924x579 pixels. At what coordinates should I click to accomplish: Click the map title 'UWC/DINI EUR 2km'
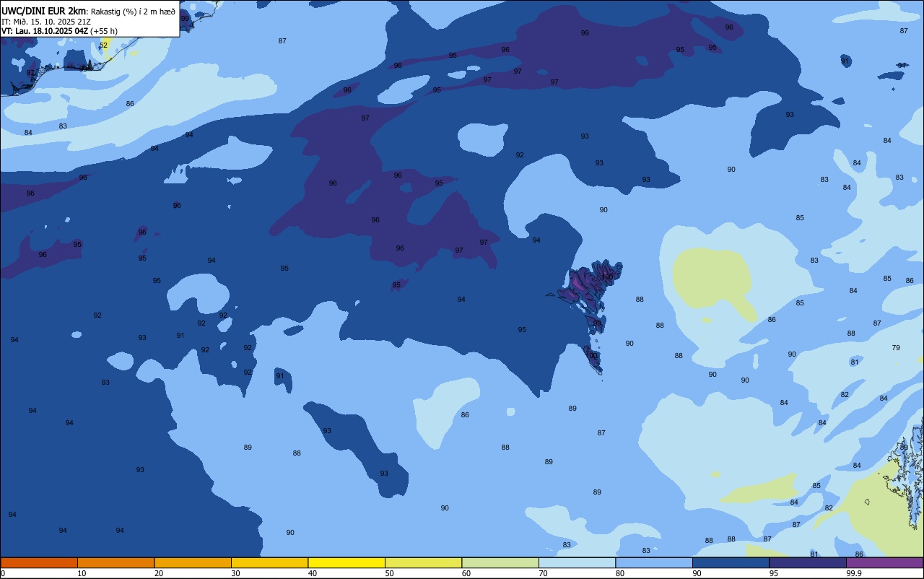coord(43,11)
